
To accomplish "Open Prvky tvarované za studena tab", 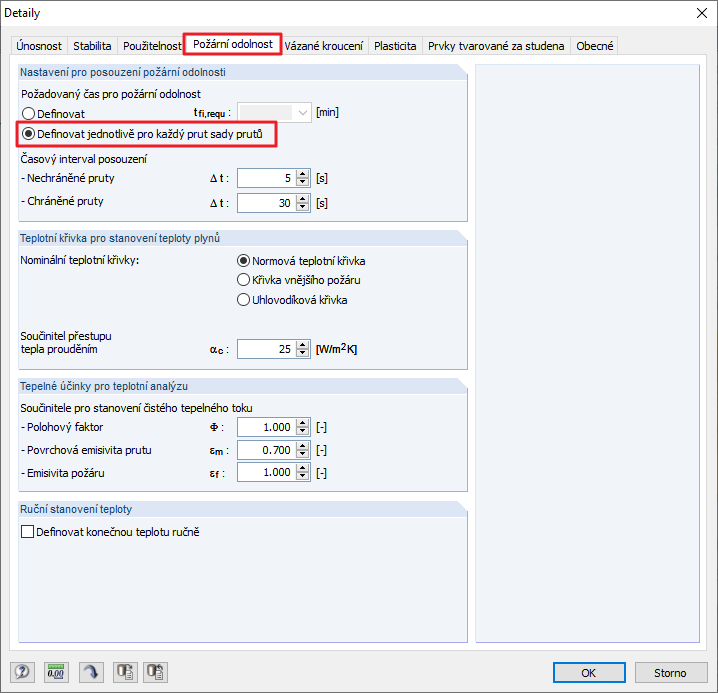I will (496, 46).
